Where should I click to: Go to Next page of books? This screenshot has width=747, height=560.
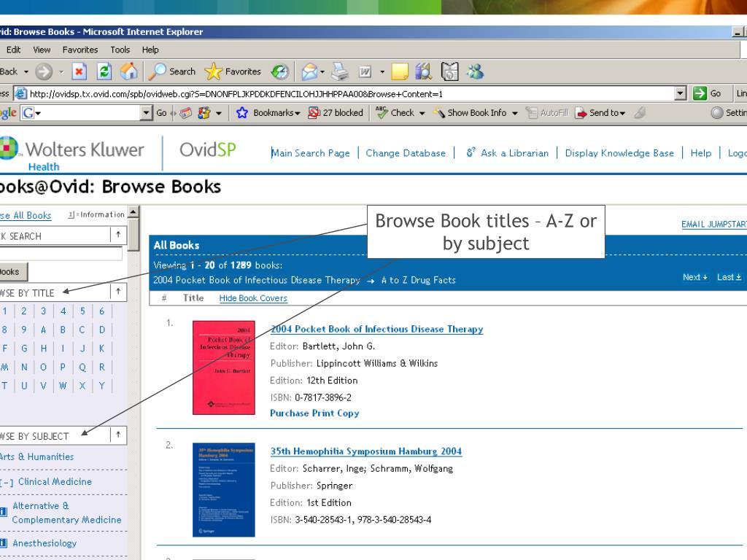(x=695, y=277)
